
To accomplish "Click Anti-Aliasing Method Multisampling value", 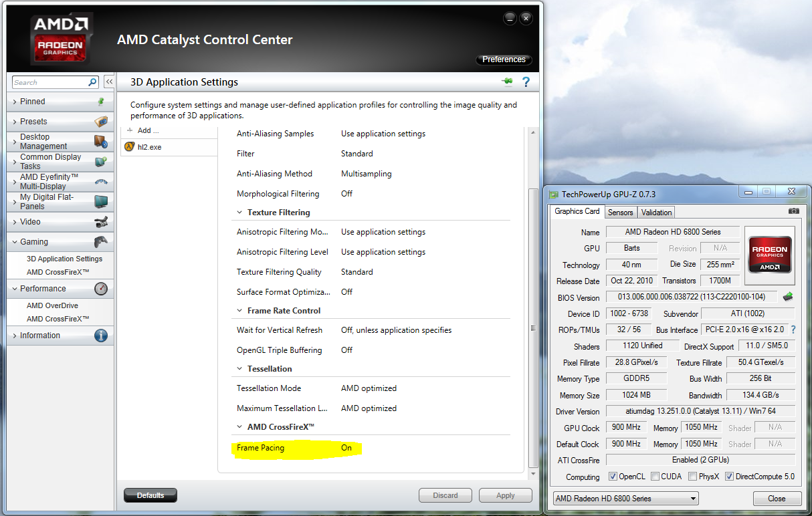I will (x=367, y=174).
